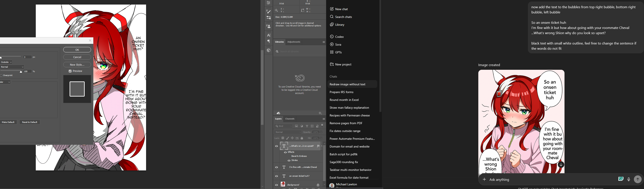Hide the onsen ticket huh text layer
The image size is (644, 189).
[x=276, y=176]
